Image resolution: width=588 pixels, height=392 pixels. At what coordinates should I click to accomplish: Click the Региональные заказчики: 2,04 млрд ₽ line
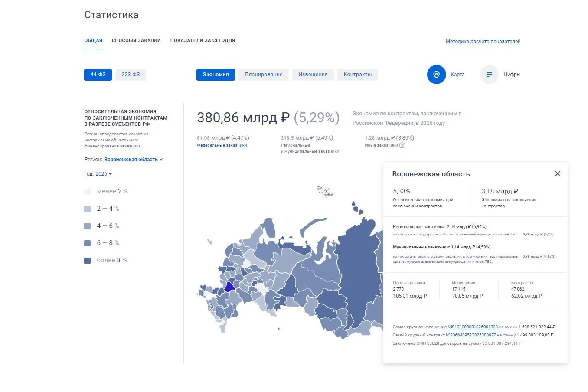click(440, 227)
